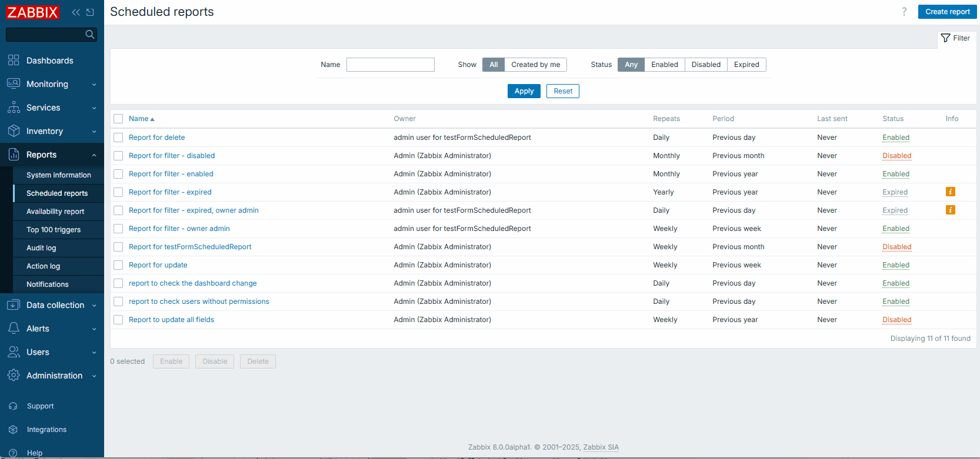
Task: Tick the checkbox for Report for delete
Action: (x=118, y=138)
